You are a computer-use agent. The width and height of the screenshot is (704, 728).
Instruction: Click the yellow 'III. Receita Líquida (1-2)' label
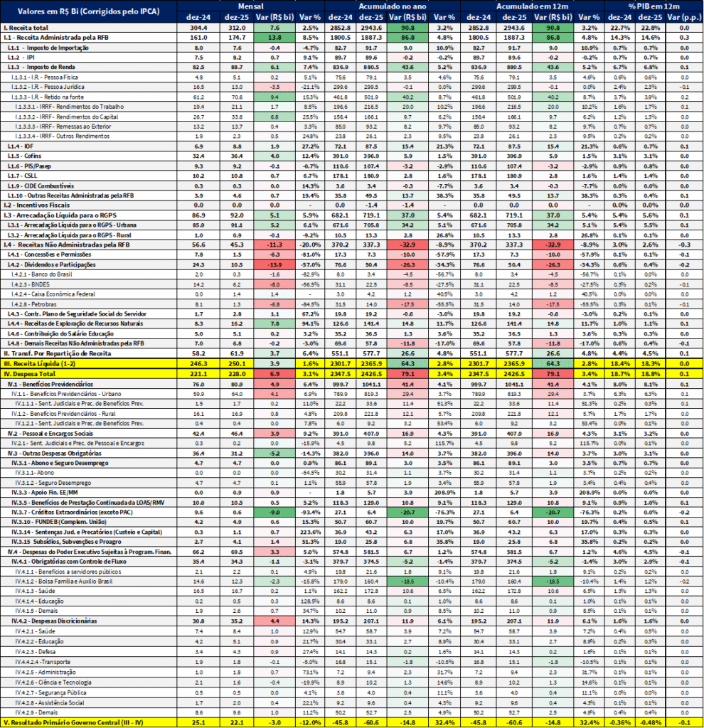point(44,363)
